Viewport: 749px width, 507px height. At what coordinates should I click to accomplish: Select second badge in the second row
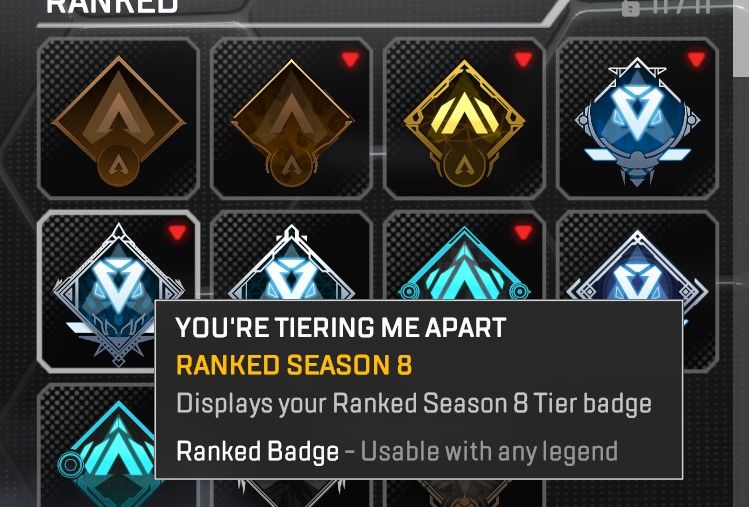(291, 256)
